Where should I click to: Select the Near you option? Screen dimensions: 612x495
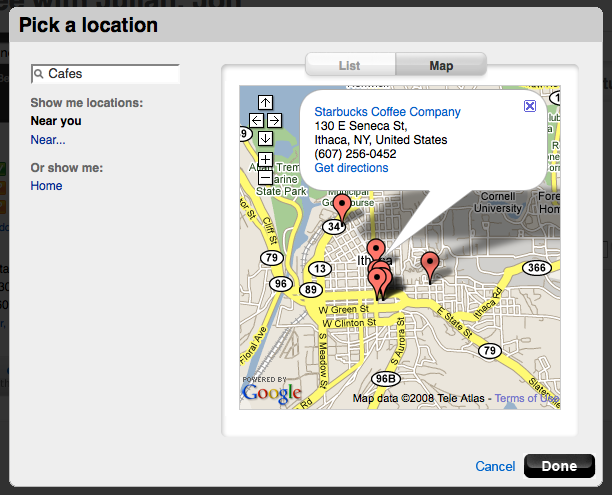pos(56,121)
